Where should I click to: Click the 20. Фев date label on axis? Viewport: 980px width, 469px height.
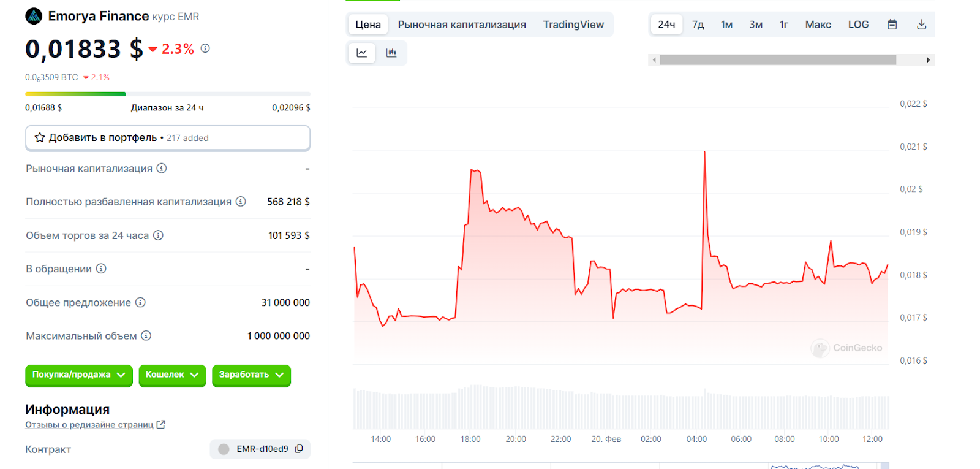click(606, 439)
